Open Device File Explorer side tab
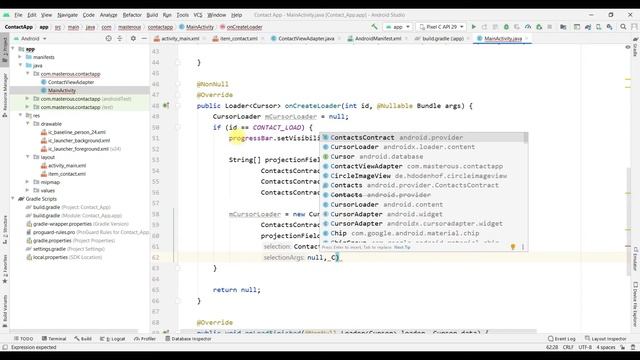 tap(636, 304)
